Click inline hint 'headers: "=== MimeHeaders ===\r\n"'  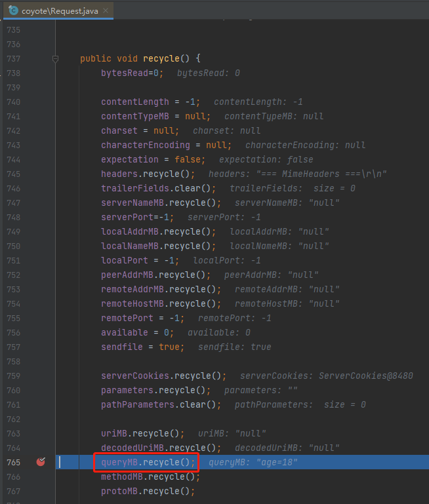[297, 174]
